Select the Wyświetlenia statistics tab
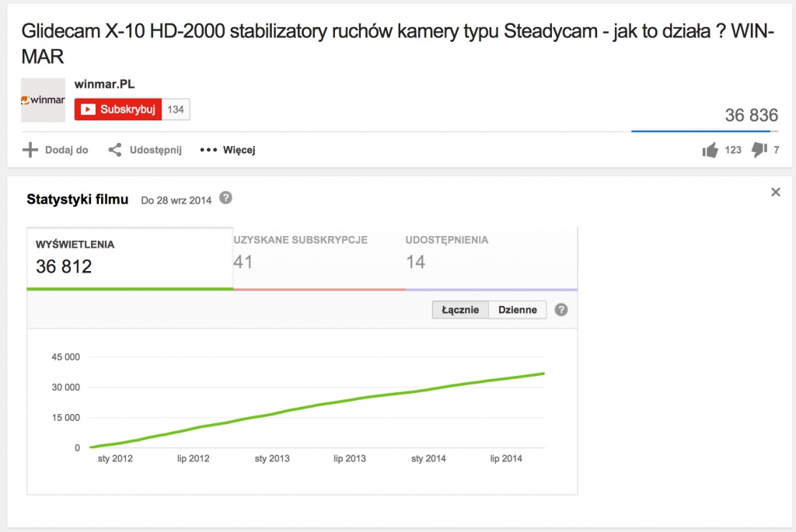 point(130,256)
